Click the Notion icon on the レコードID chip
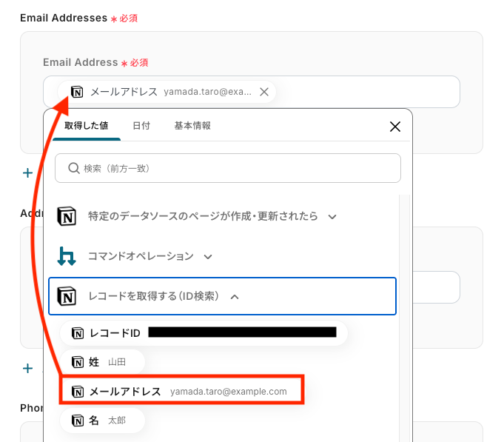The height and width of the screenshot is (442, 504). (78, 333)
